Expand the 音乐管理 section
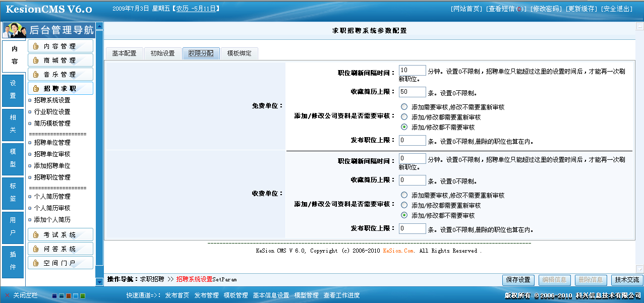 (60, 73)
